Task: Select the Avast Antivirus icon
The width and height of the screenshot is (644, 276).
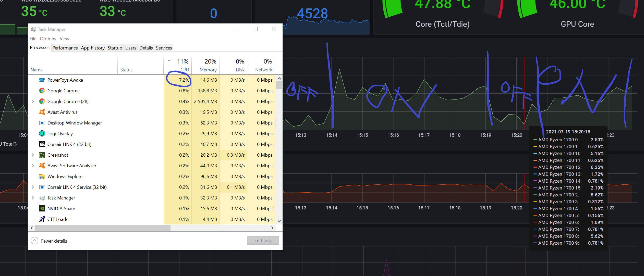Action: pos(42,112)
